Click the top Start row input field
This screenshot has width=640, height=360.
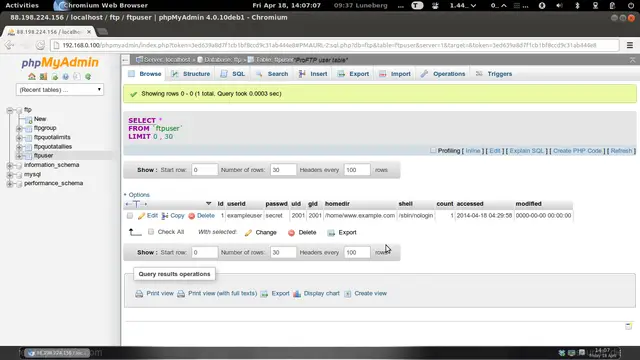point(204,170)
